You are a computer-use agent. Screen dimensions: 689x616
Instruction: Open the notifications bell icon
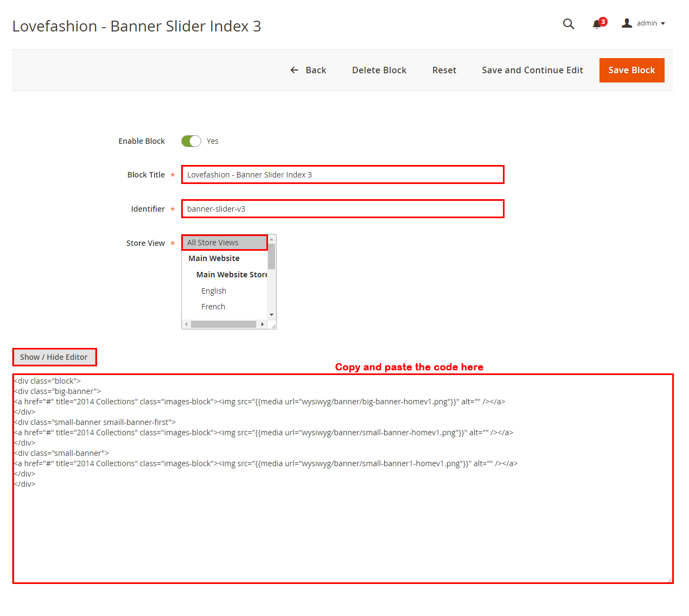click(597, 24)
